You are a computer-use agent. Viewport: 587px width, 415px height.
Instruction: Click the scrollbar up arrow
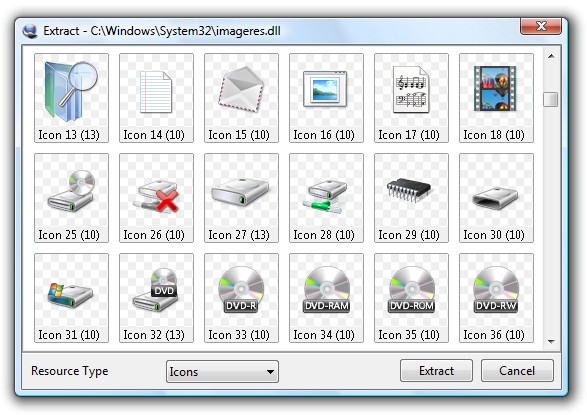coord(551,57)
